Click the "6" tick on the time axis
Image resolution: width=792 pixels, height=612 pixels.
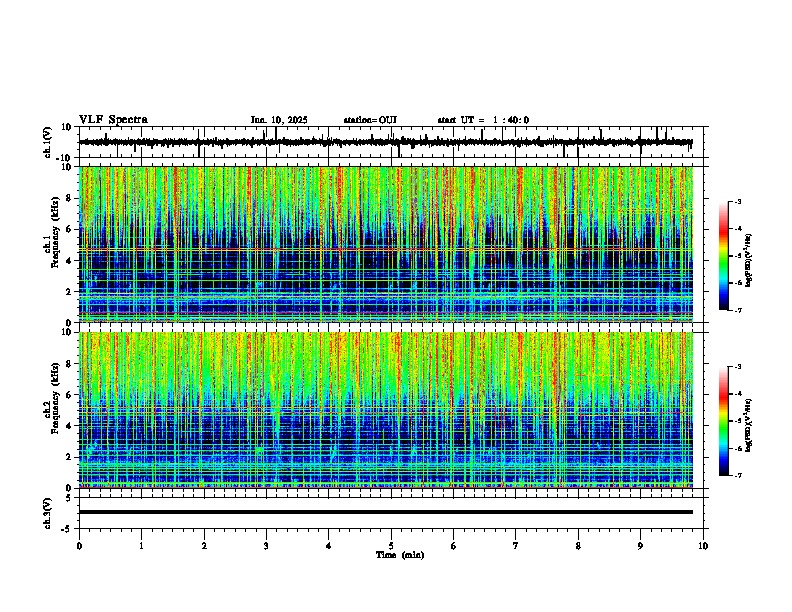tap(453, 546)
